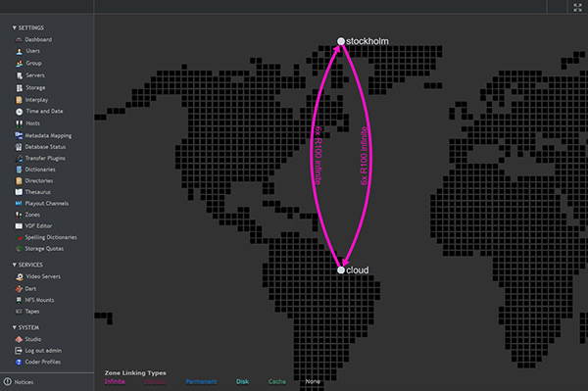Open the Metadata Mapping page
Screen dimensions: 588x391
[x=48, y=135]
